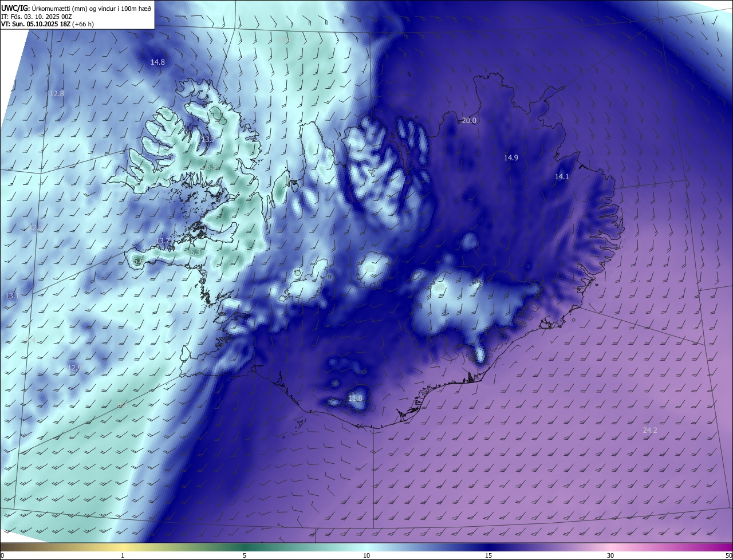Click the 6.3 value label
This screenshot has height=560, width=733.
pos(195,252)
